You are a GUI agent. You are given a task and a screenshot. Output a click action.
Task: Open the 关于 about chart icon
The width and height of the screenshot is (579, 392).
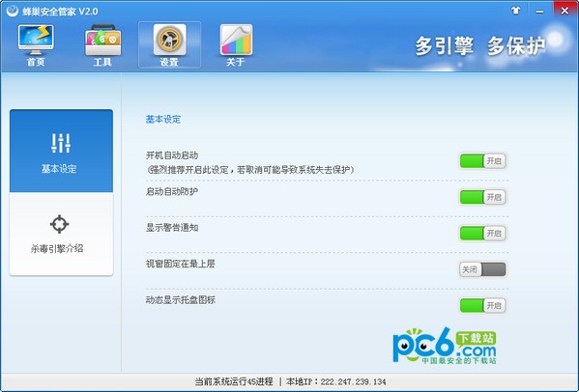coord(236,40)
